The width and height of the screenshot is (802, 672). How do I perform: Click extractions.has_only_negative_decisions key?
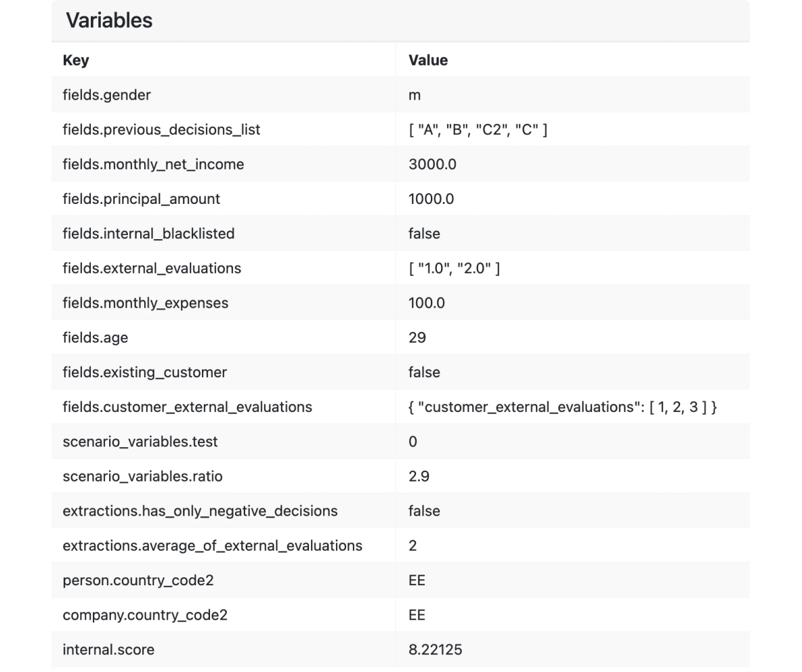[200, 511]
